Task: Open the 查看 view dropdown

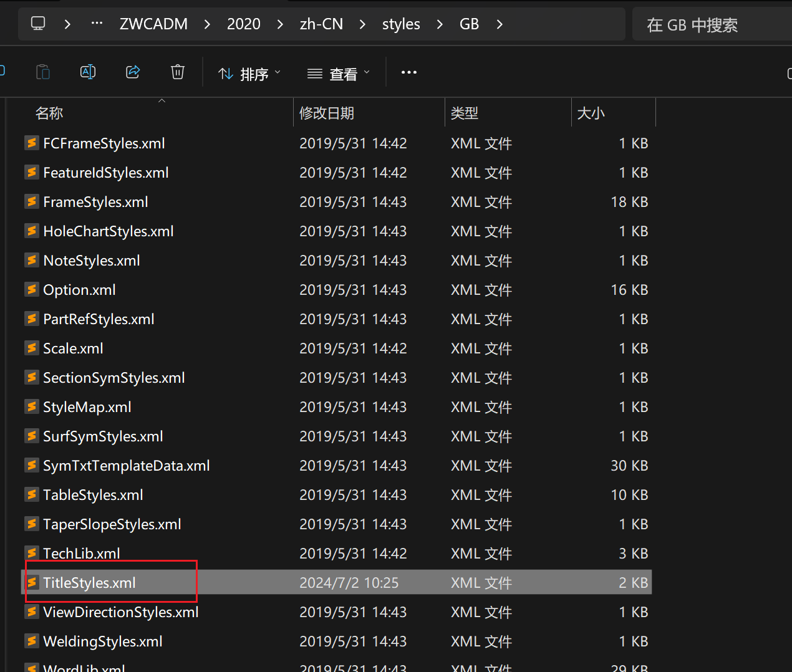Action: pyautogui.click(x=339, y=74)
